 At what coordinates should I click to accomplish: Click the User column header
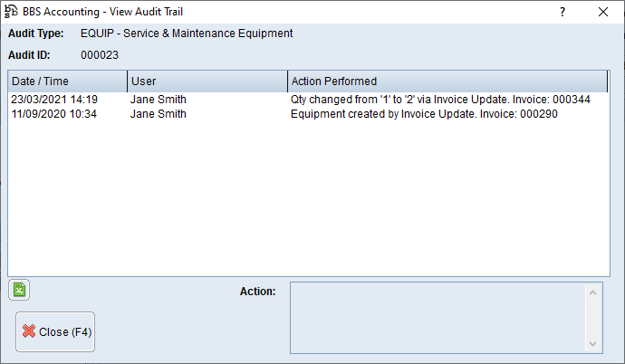coord(207,81)
